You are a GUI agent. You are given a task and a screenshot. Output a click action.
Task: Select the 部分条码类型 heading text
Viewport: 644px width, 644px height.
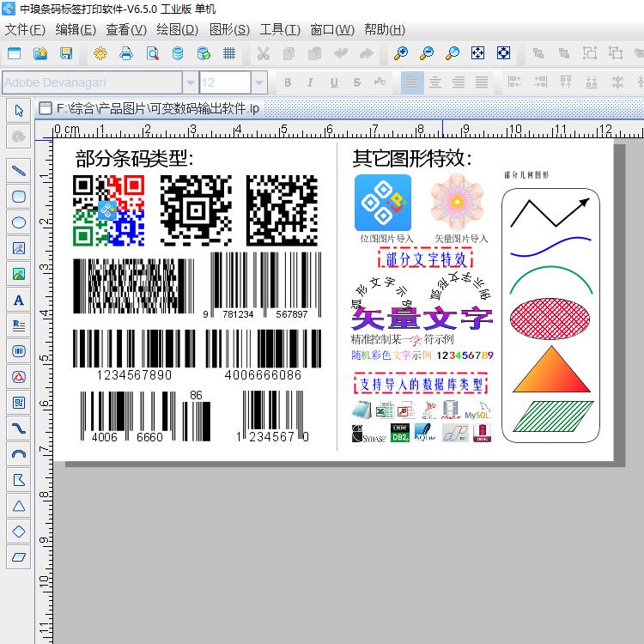[x=134, y=158]
